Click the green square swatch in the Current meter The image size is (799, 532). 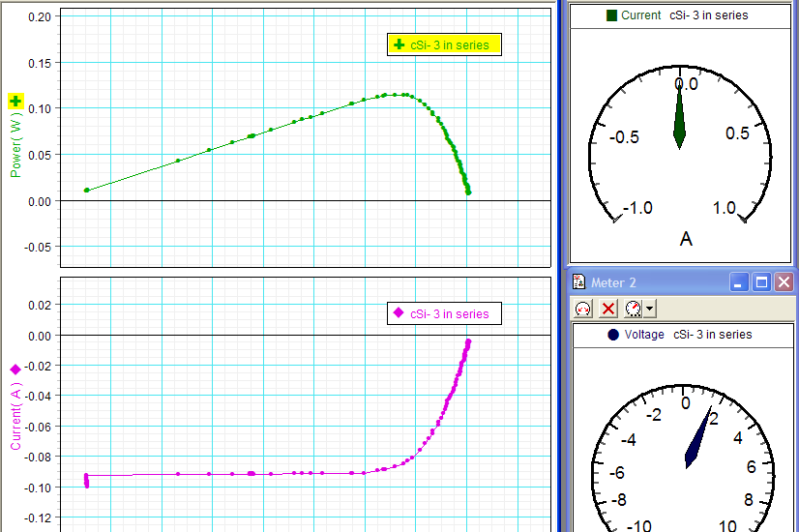tap(610, 15)
